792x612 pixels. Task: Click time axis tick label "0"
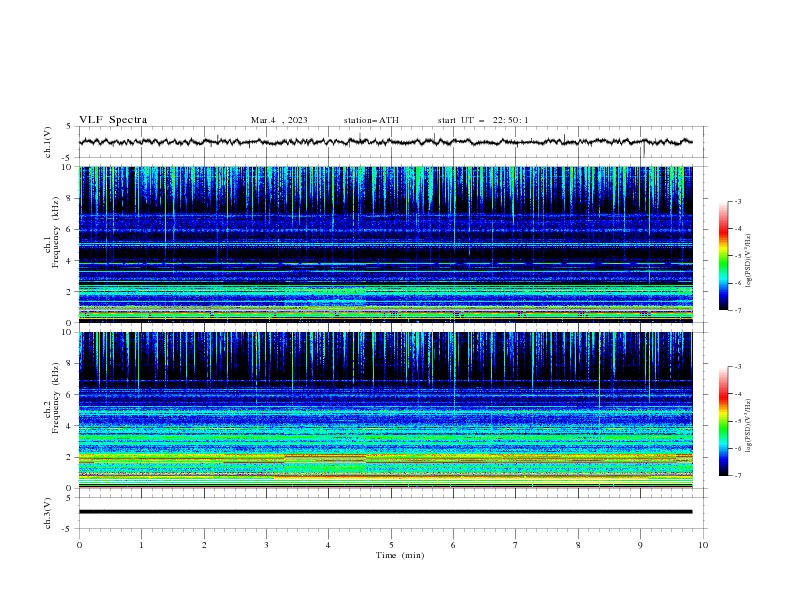[79, 545]
